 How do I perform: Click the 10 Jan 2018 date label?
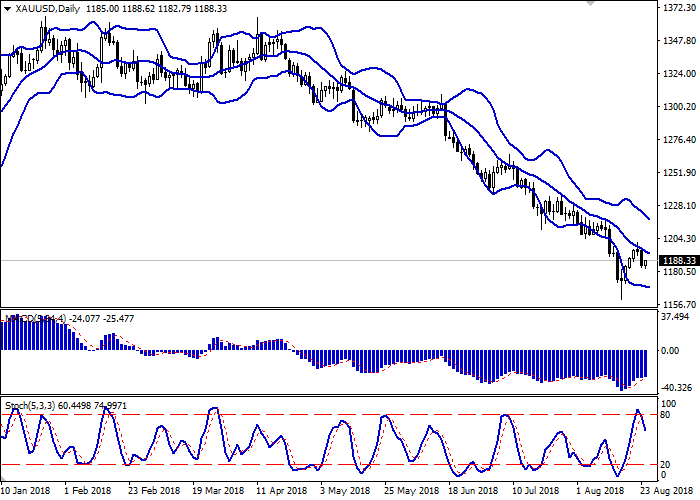pos(28,491)
